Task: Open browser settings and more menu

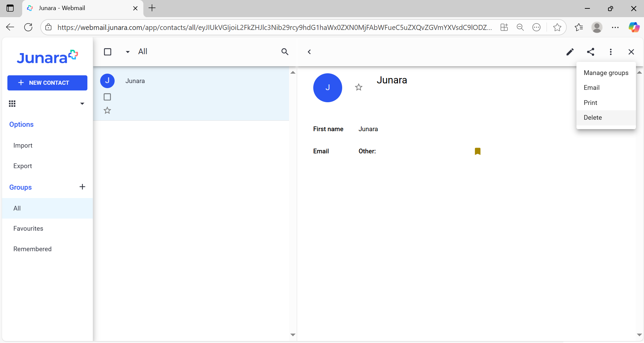Action: (615, 27)
